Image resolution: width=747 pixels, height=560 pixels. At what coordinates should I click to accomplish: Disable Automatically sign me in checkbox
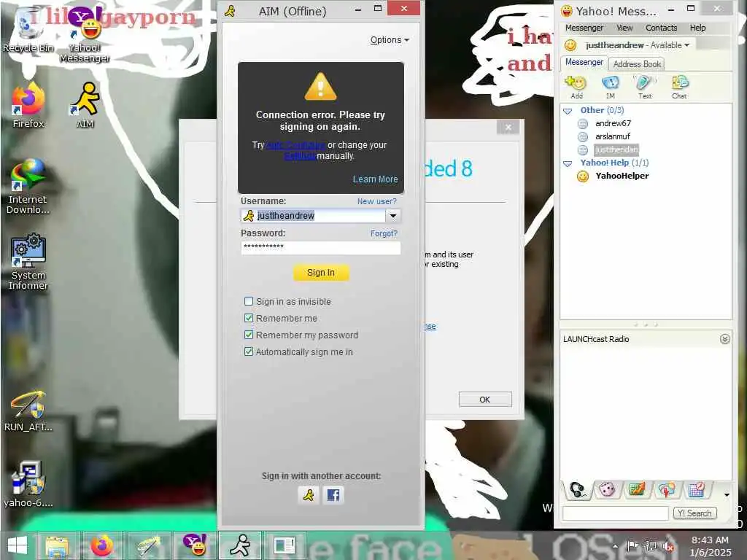pyautogui.click(x=248, y=351)
